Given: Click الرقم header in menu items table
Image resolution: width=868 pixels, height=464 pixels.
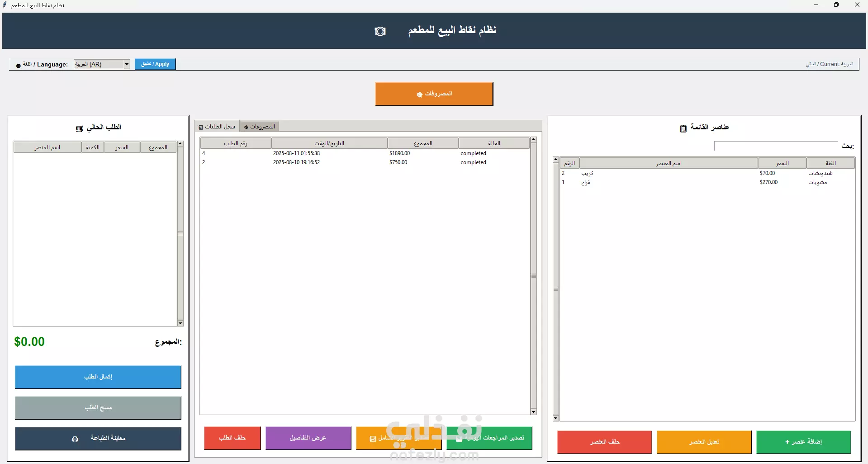Looking at the screenshot, I should click(x=569, y=163).
